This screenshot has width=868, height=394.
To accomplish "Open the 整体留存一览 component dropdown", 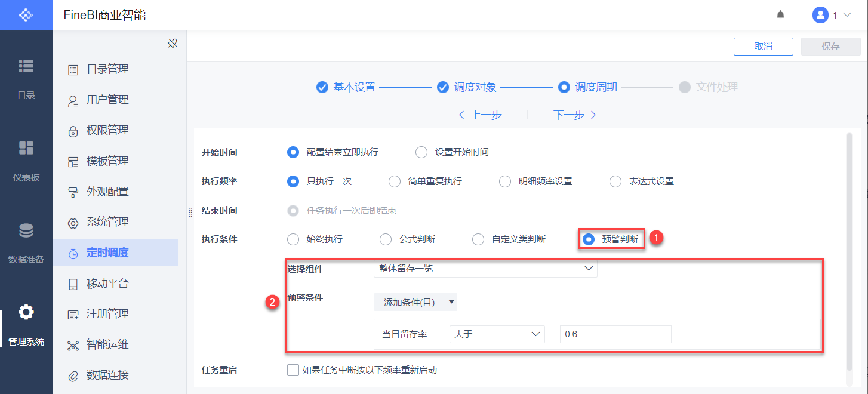I will (485, 269).
